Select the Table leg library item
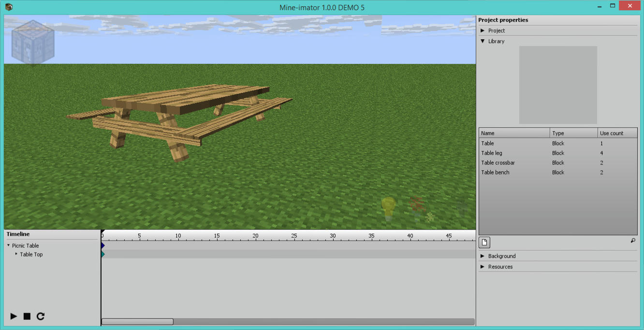 (558, 153)
